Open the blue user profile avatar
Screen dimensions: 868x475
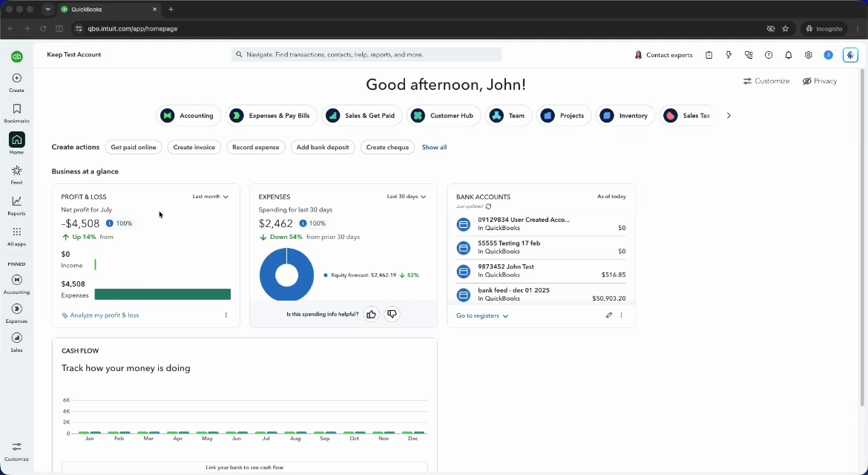pyautogui.click(x=828, y=55)
